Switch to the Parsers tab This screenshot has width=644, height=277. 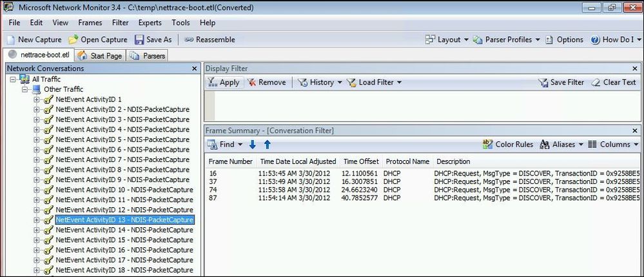[147, 56]
